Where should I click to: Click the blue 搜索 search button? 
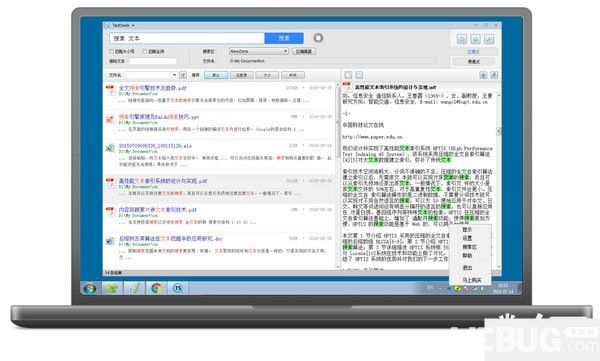(284, 38)
